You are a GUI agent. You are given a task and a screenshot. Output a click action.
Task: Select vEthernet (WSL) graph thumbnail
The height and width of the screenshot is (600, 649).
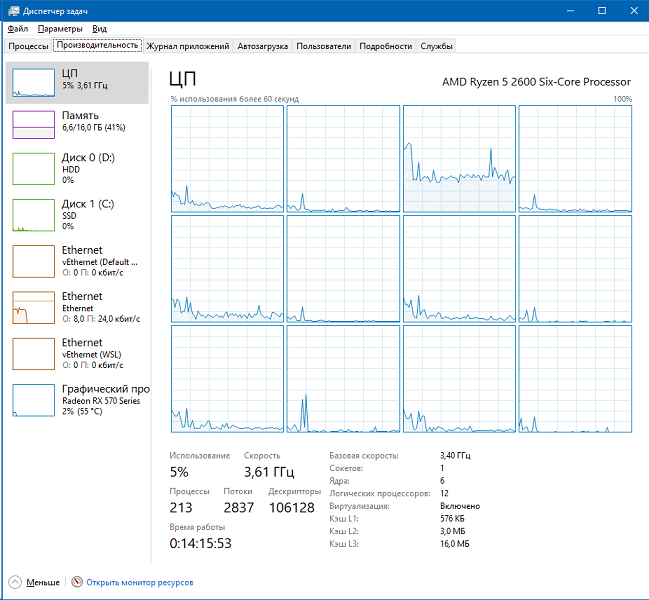pyautogui.click(x=34, y=354)
